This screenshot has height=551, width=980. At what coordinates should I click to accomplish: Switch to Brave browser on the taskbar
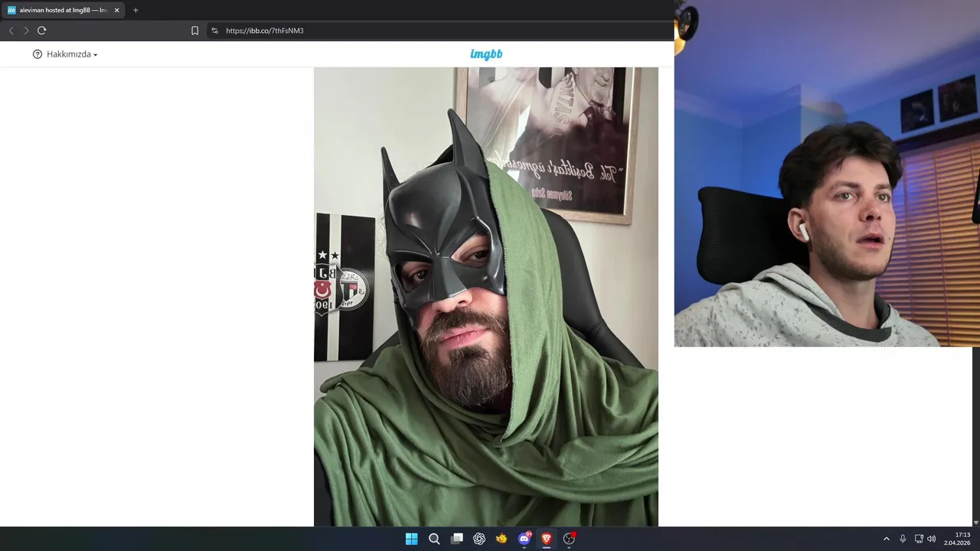547,539
